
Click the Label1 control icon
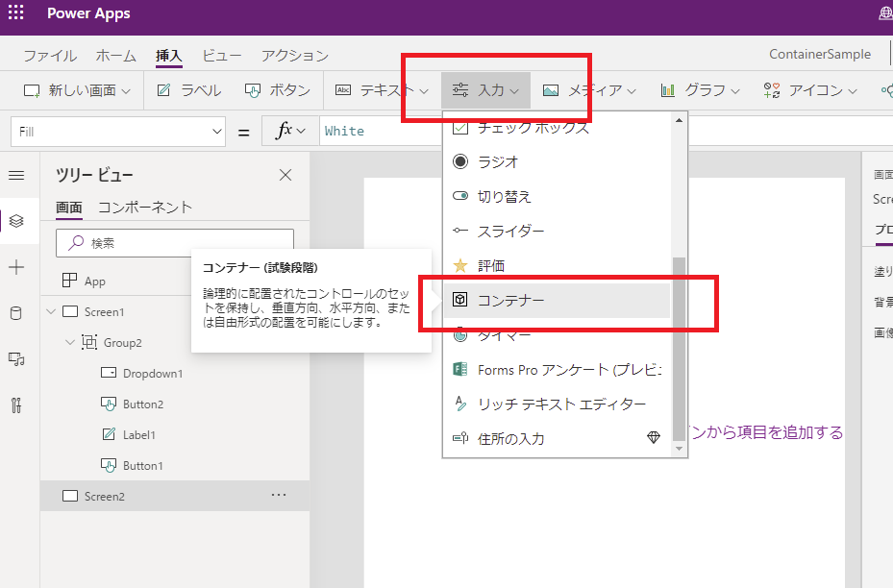[109, 434]
